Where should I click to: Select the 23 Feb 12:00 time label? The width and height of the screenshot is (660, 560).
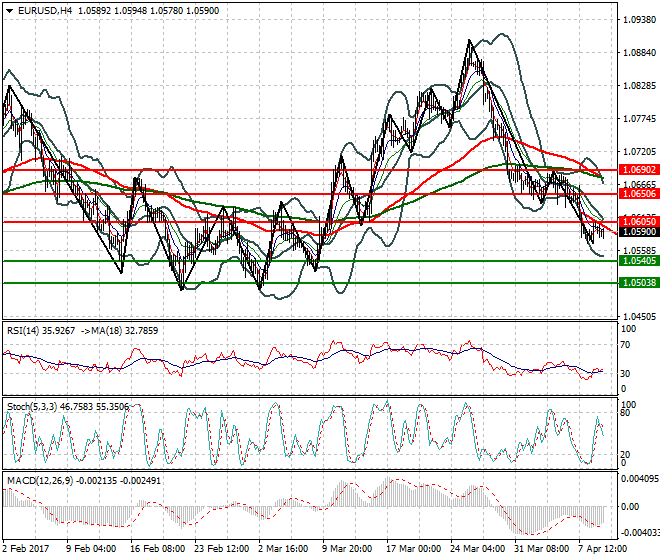[221, 549]
